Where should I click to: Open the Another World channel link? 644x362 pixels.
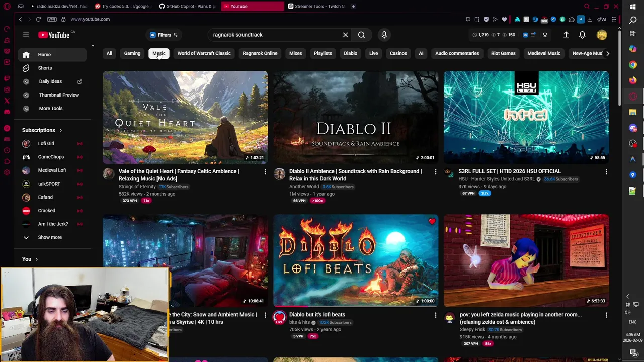(x=304, y=187)
